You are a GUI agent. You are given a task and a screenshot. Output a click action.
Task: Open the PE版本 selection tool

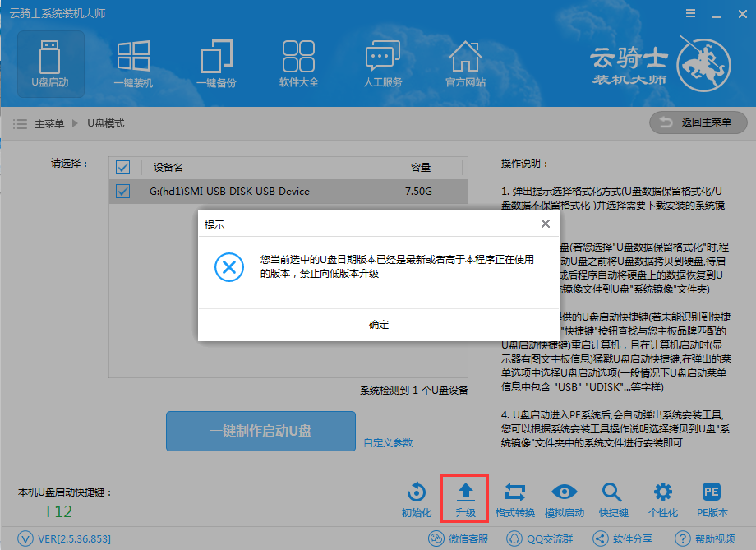tap(712, 498)
